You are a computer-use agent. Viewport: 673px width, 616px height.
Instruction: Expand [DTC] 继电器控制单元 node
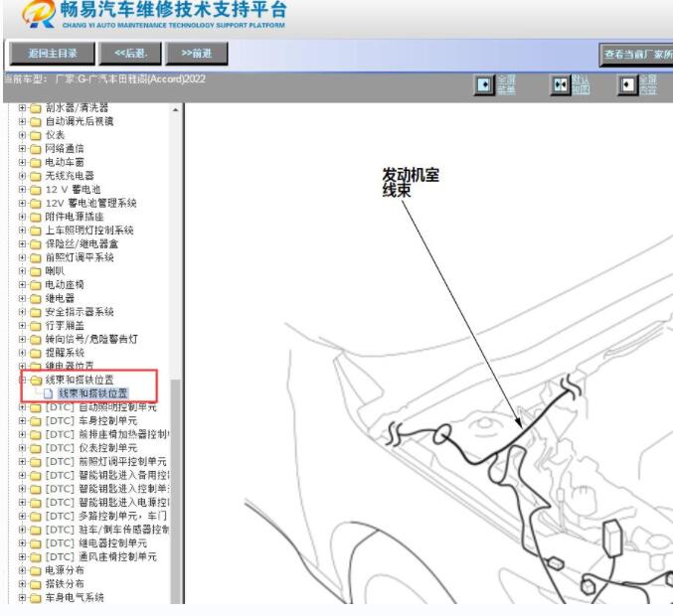click(x=22, y=543)
